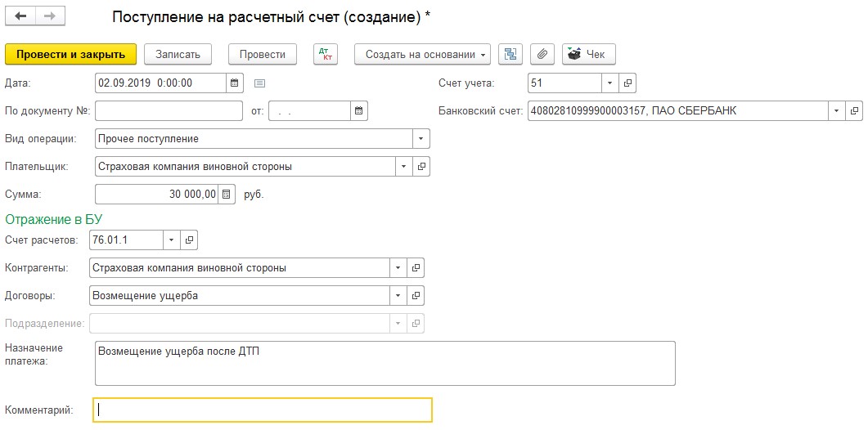Open calculator in the Сумма field
The width and height of the screenshot is (868, 430).
point(227,195)
